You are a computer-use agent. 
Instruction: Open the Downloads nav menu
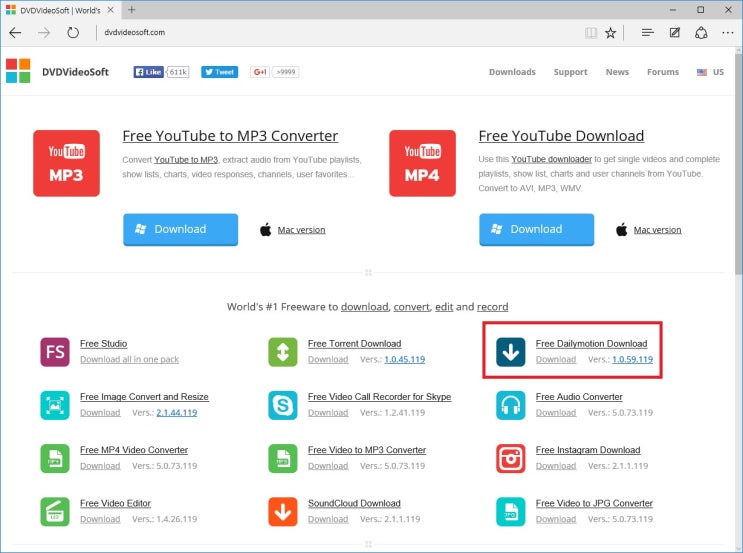tap(512, 72)
